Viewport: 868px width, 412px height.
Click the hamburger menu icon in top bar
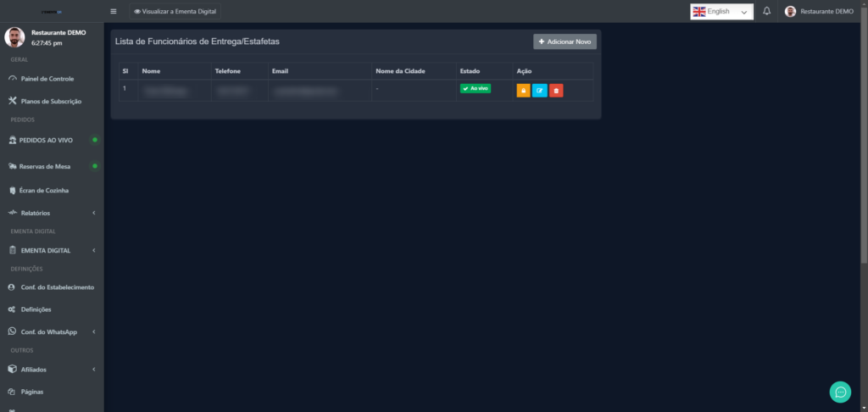(114, 12)
